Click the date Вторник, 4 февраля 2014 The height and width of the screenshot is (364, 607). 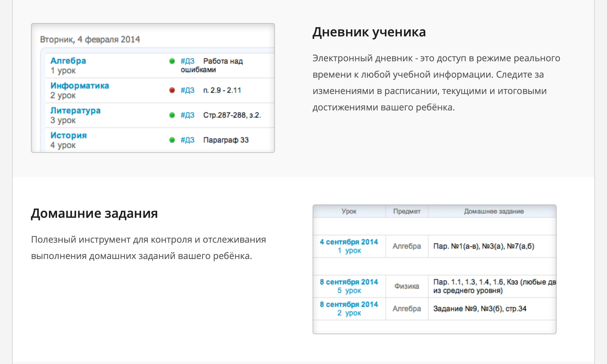click(90, 39)
